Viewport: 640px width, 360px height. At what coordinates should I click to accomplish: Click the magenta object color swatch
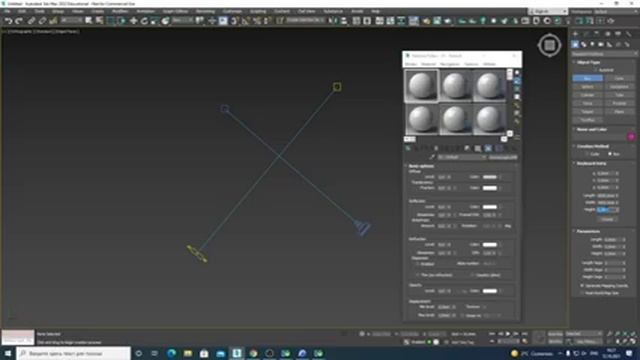(631, 137)
